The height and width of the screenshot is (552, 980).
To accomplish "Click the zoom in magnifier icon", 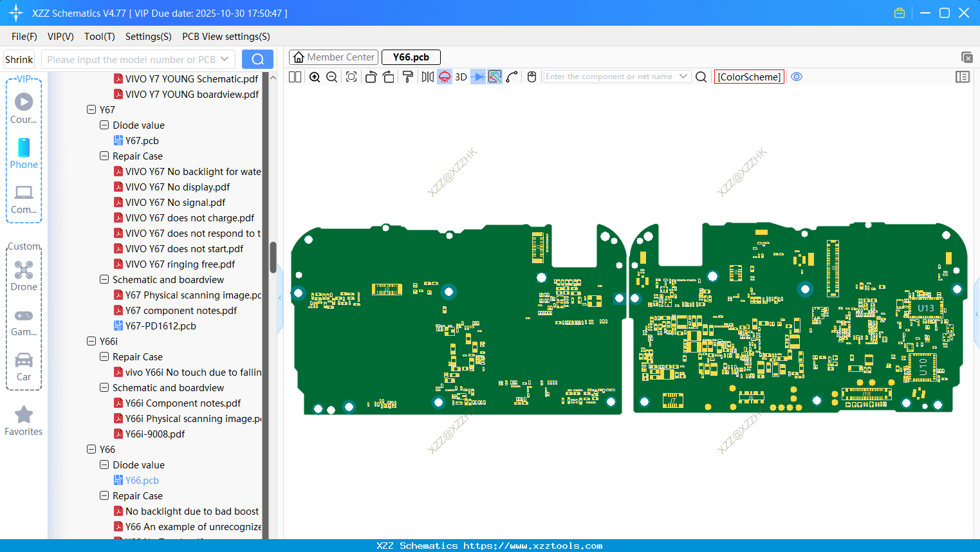I will [315, 77].
